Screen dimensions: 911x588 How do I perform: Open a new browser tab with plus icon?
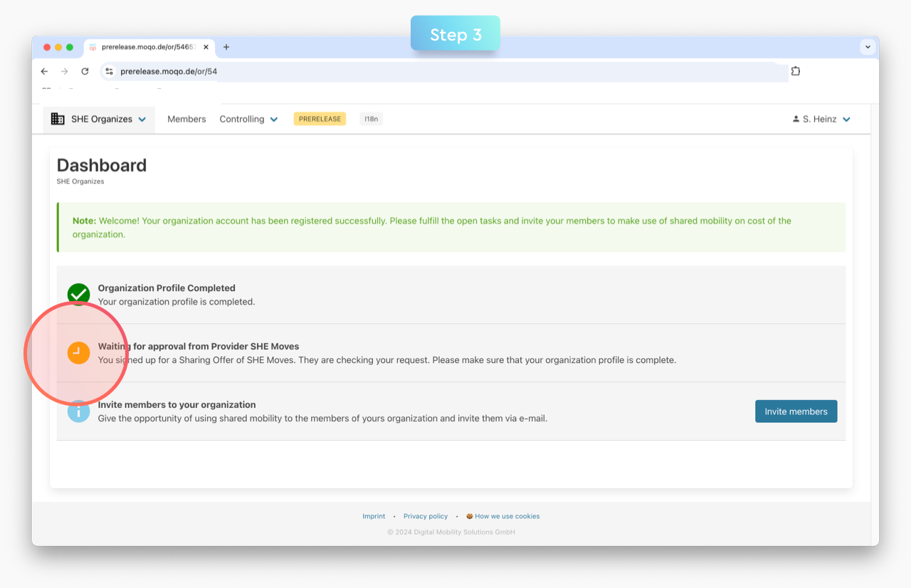226,47
